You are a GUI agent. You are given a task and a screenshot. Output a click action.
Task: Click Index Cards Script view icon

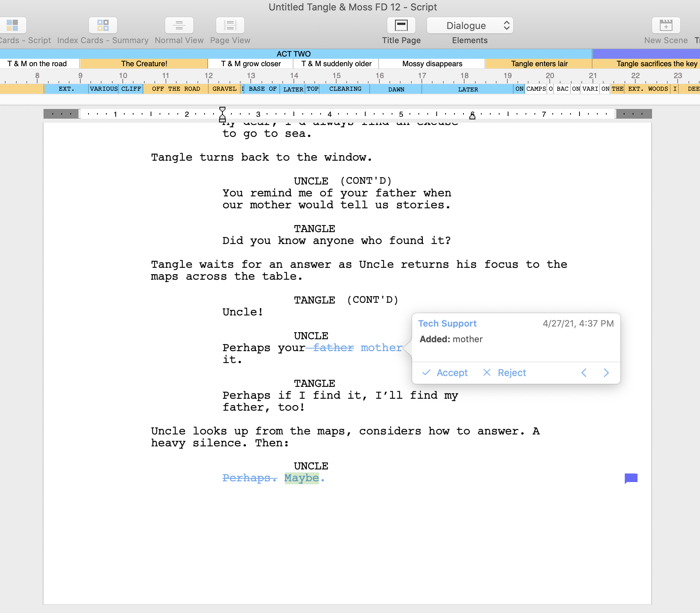tap(13, 25)
